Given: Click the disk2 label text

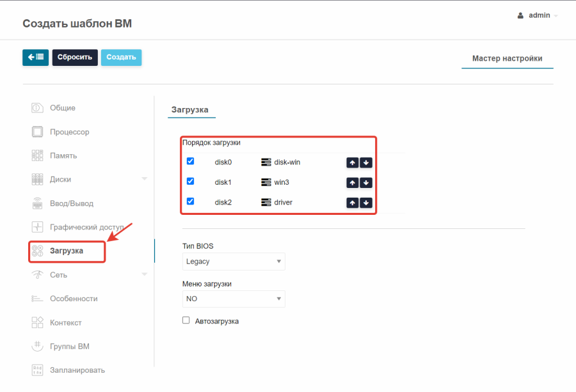Looking at the screenshot, I should coord(223,203).
